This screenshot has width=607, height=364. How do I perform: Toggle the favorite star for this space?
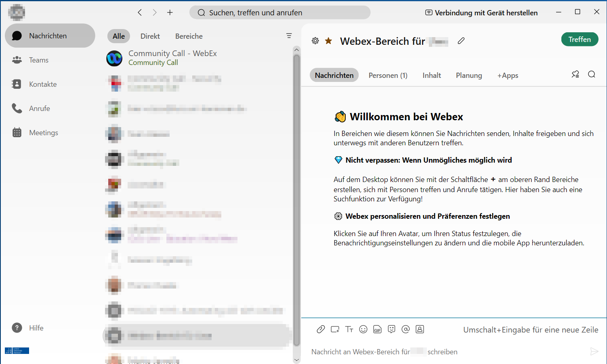(x=329, y=41)
